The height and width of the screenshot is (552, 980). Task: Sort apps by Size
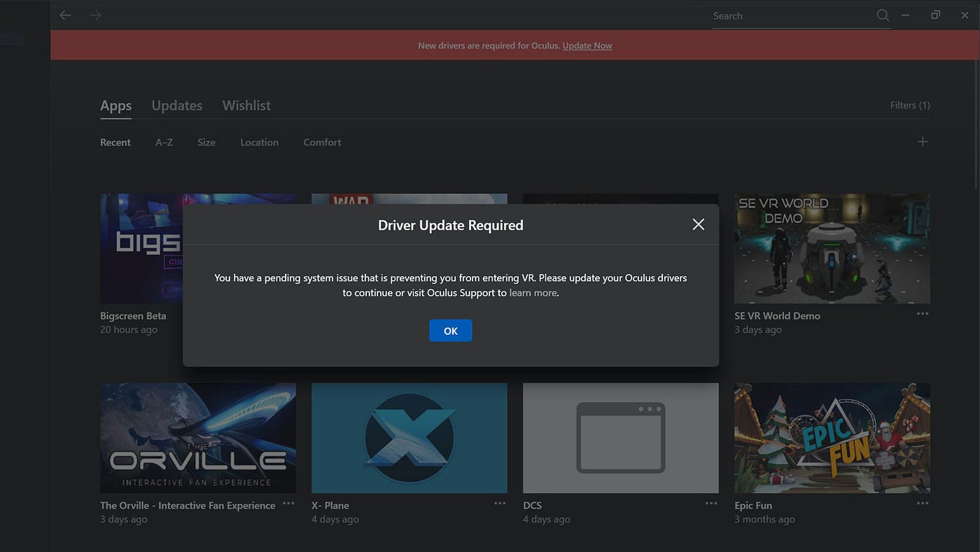click(x=206, y=142)
